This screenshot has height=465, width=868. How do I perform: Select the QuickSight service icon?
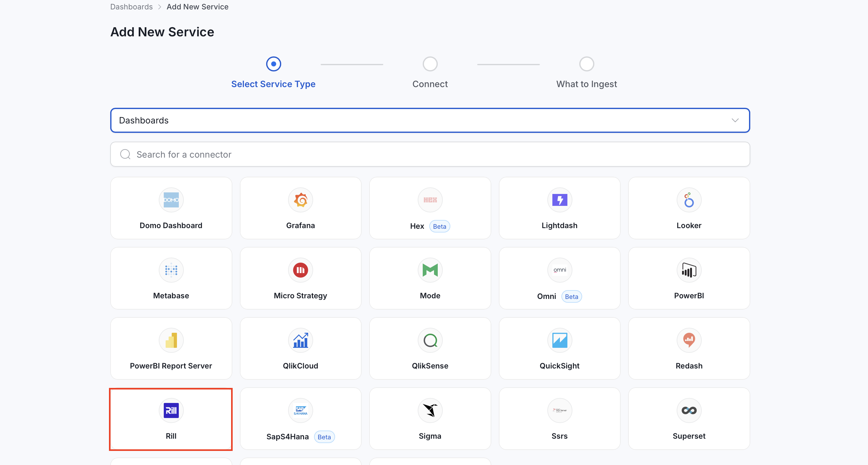[560, 340]
